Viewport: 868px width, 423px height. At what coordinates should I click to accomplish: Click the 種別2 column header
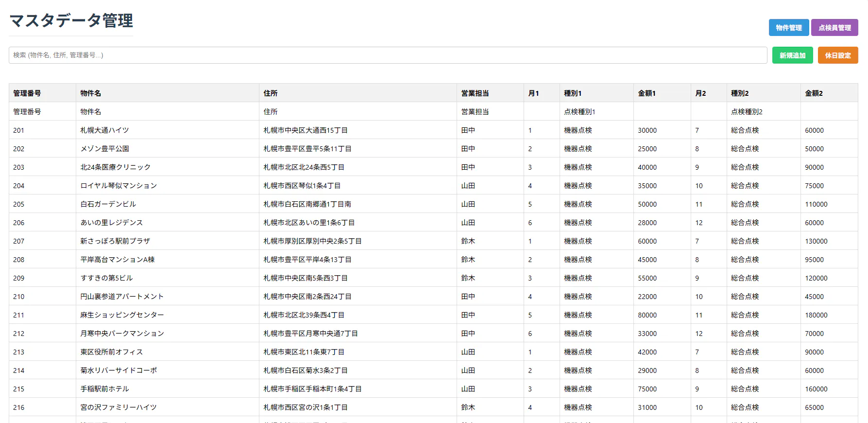[x=740, y=93]
